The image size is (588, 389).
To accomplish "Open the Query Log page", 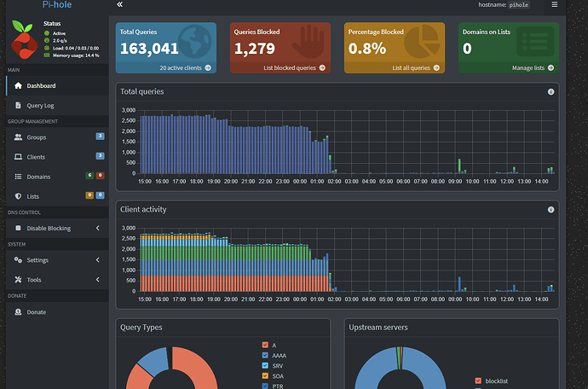I will [57, 106].
